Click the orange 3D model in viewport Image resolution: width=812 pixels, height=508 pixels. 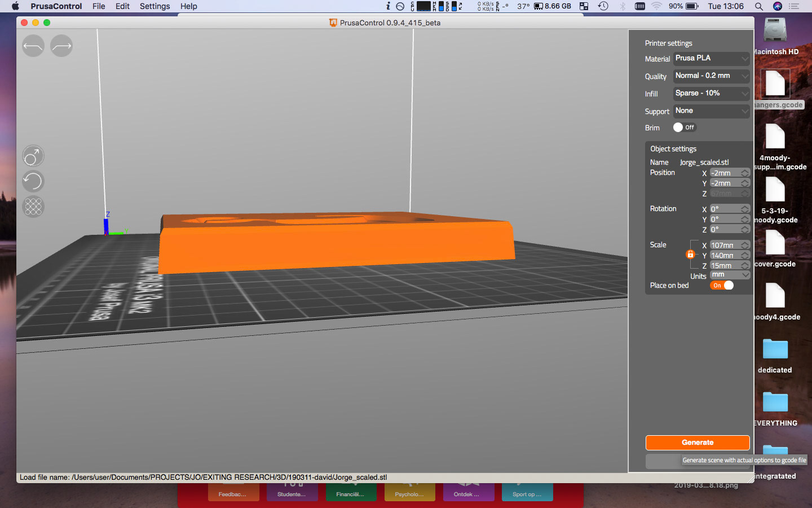point(337,243)
